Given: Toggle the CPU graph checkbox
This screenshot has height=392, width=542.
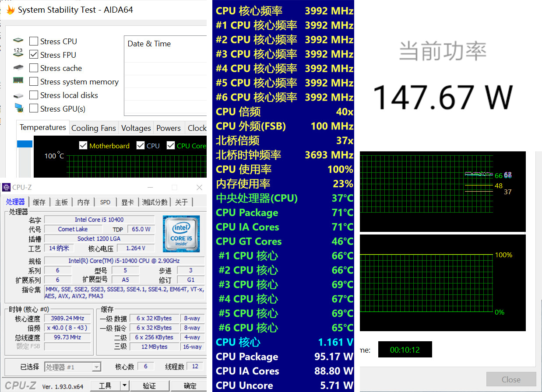Looking at the screenshot, I should pyautogui.click(x=140, y=146).
